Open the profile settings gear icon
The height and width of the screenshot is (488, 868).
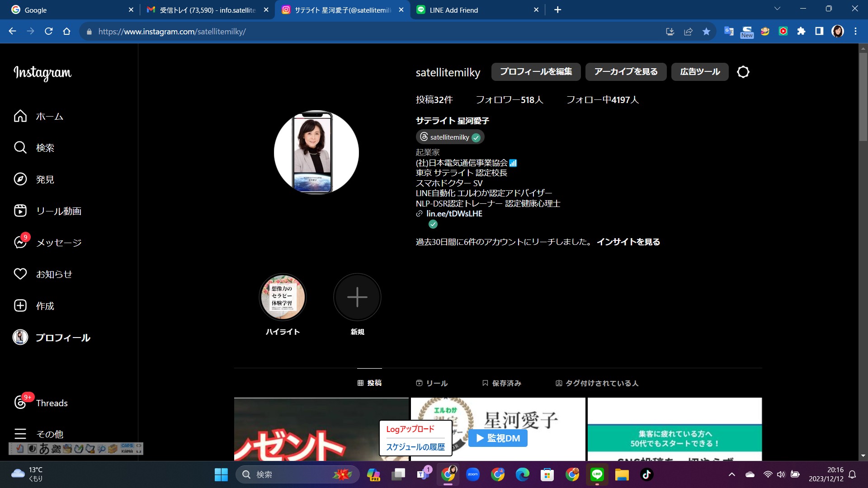click(743, 72)
